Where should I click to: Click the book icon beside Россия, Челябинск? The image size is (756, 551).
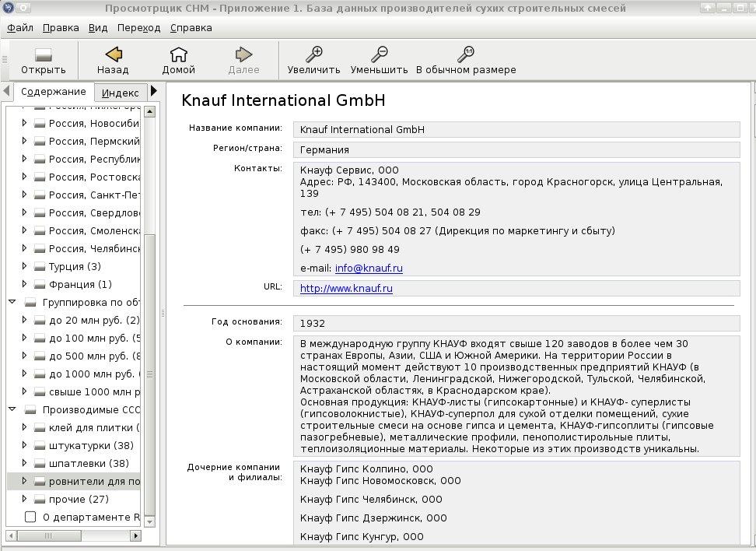pos(40,249)
